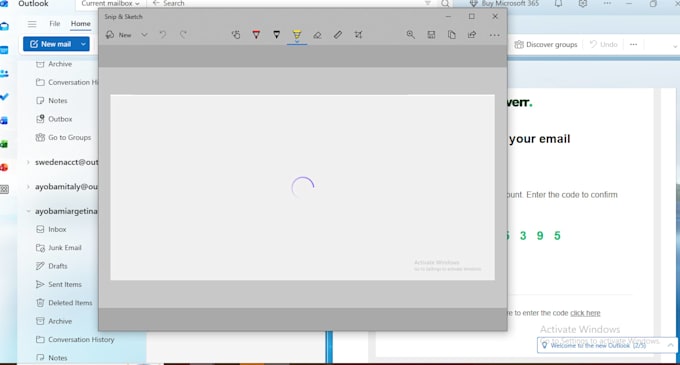Toggle the Outlook navigation pane hamburger
This screenshot has height=365, width=680.
[x=32, y=24]
